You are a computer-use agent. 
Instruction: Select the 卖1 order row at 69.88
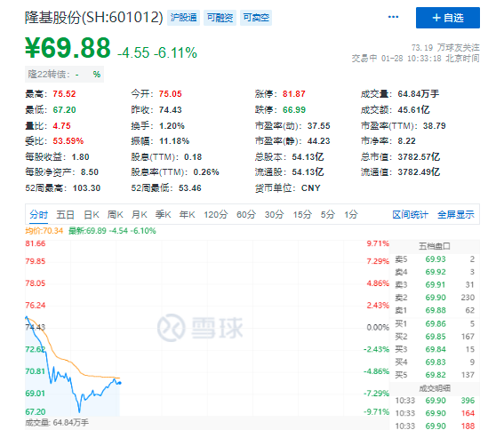(435, 310)
